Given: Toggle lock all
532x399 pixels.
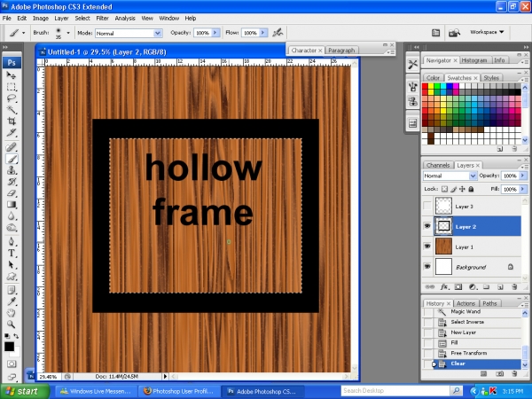Looking at the screenshot, I should coord(471,189).
